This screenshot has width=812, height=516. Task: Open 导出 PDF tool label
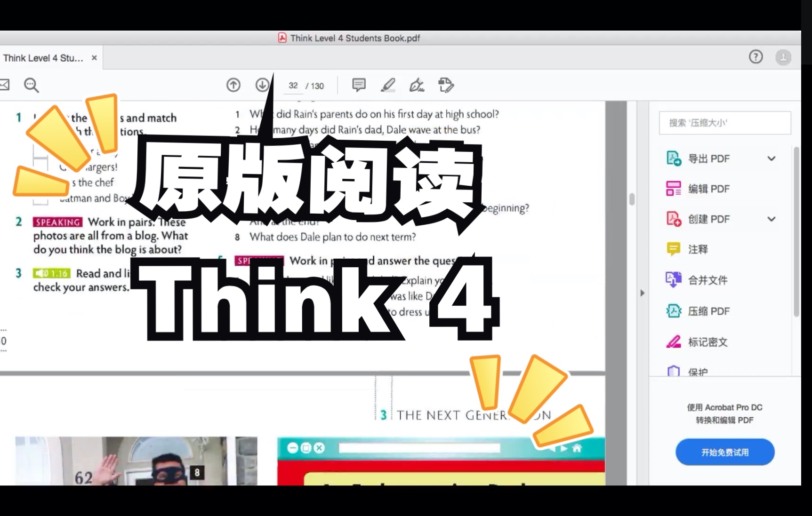(x=709, y=159)
